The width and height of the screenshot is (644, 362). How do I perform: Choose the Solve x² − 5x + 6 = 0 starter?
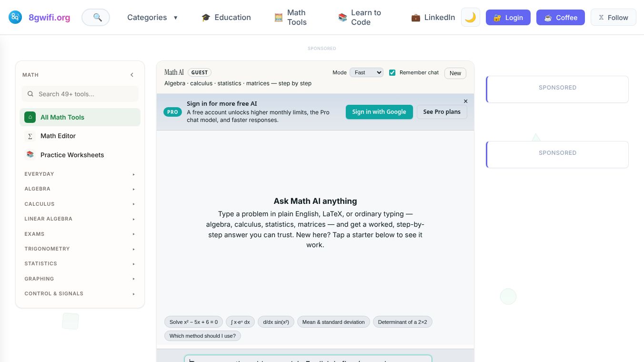tap(194, 322)
